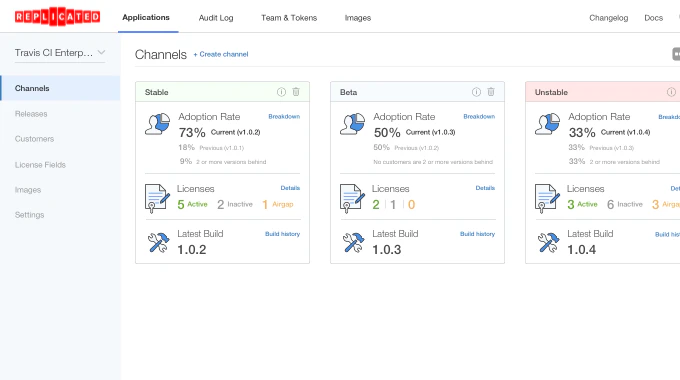Open Breakdown for Stable adoption rate
The image size is (680, 380).
(x=284, y=116)
